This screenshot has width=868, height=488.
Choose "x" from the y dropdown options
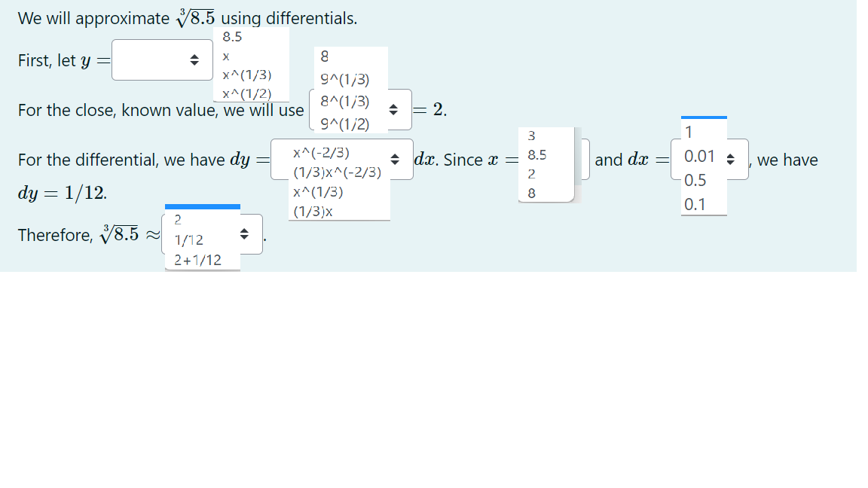(225, 56)
